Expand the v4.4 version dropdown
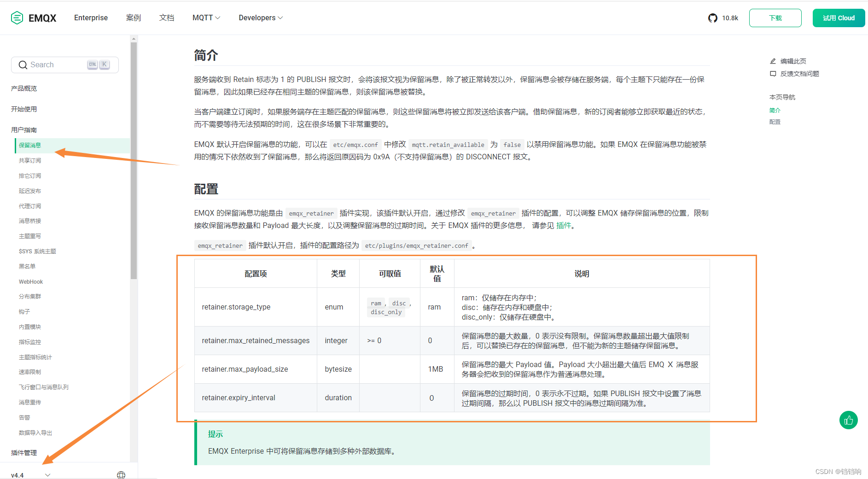Image resolution: width=868 pixels, height=479 pixels. tap(30, 475)
